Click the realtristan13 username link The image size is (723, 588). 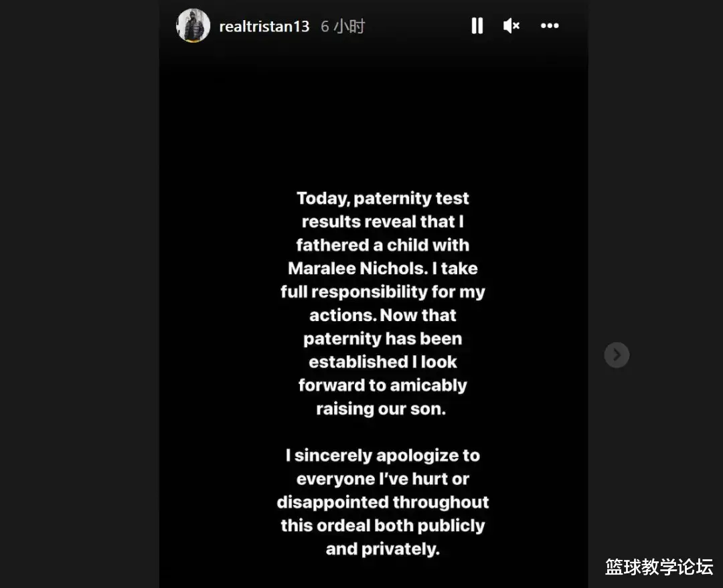point(264,27)
